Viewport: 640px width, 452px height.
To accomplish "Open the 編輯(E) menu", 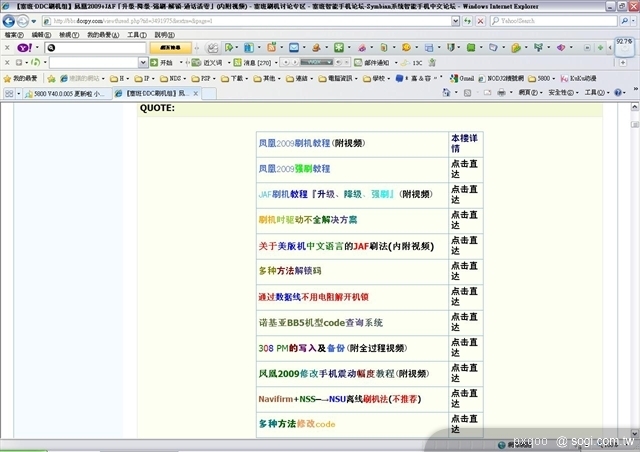I will click(x=41, y=35).
